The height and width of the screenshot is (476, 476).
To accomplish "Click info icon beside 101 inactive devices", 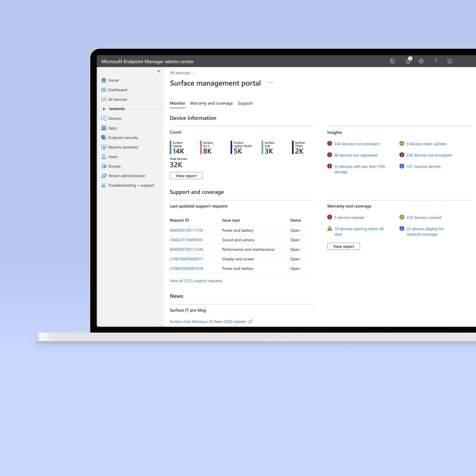I will (x=402, y=166).
